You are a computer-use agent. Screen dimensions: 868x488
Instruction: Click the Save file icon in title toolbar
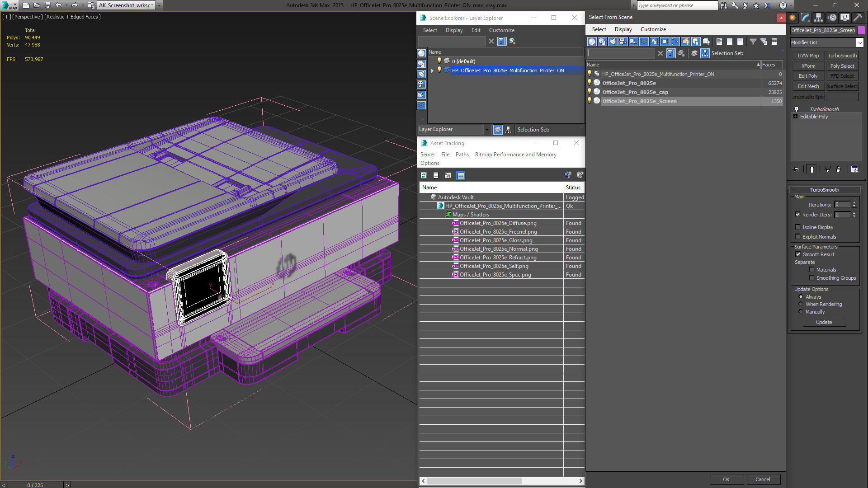point(47,5)
